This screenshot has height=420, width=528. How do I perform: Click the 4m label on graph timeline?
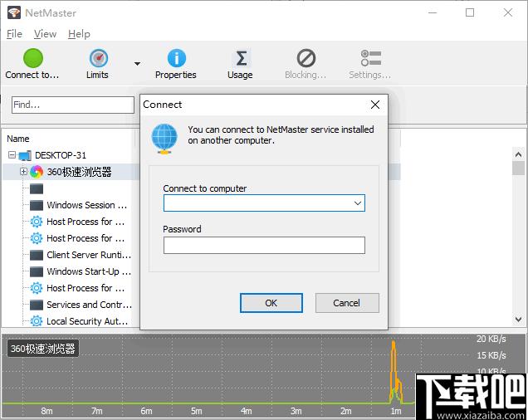(x=247, y=411)
